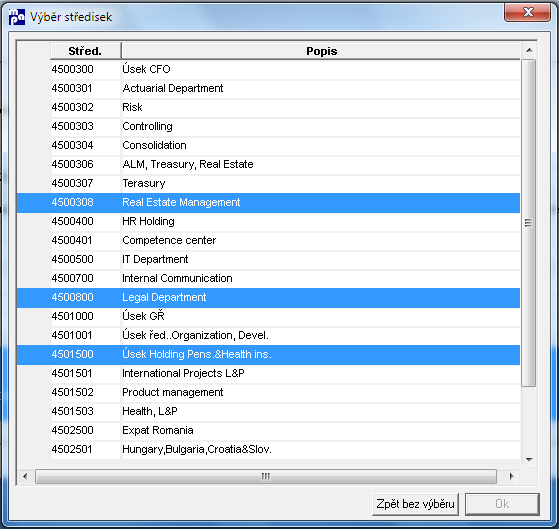Deselect the Legal Department row
The width and height of the screenshot is (559, 529).
point(268,297)
